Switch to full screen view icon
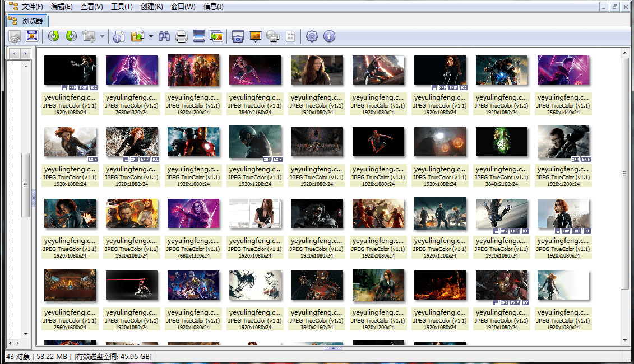Viewport: 634px width, 364px height. [32, 36]
